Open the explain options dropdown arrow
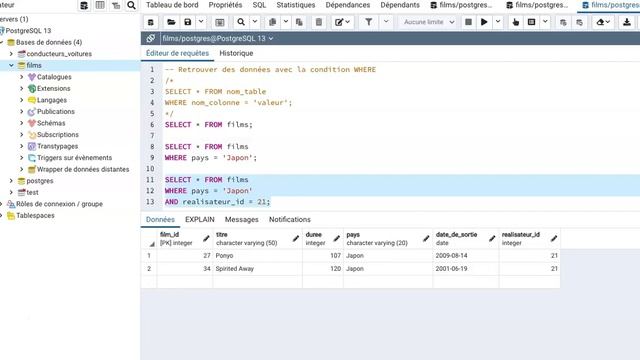This screenshot has height=360, width=640. coord(545,22)
